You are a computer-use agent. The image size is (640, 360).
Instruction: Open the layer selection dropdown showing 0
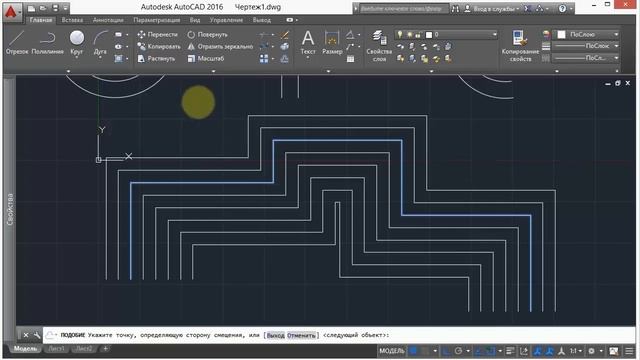[446, 35]
